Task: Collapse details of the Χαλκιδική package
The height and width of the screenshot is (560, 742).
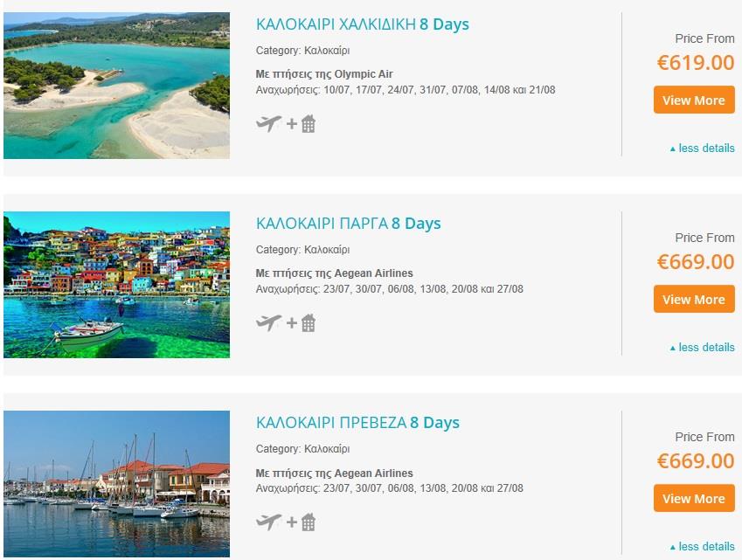Action: [703, 148]
